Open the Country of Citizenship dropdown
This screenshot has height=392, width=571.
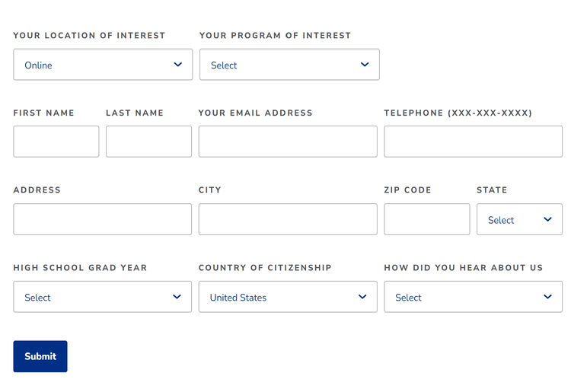coord(288,297)
